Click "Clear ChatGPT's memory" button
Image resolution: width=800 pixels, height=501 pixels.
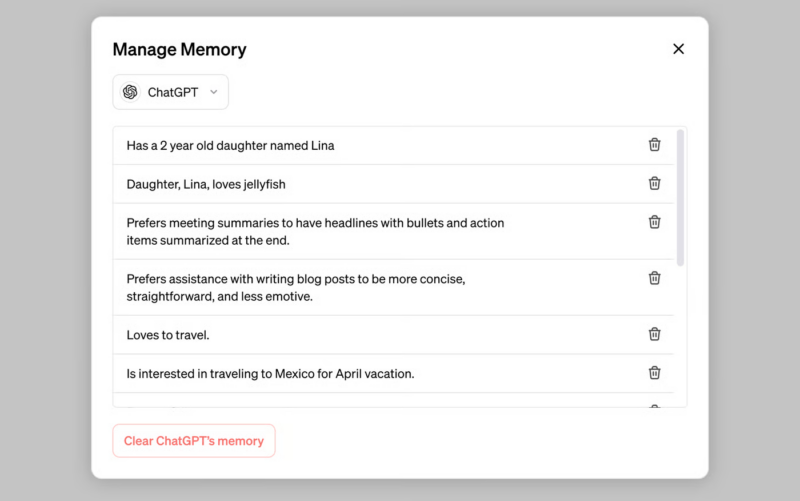[x=194, y=441]
